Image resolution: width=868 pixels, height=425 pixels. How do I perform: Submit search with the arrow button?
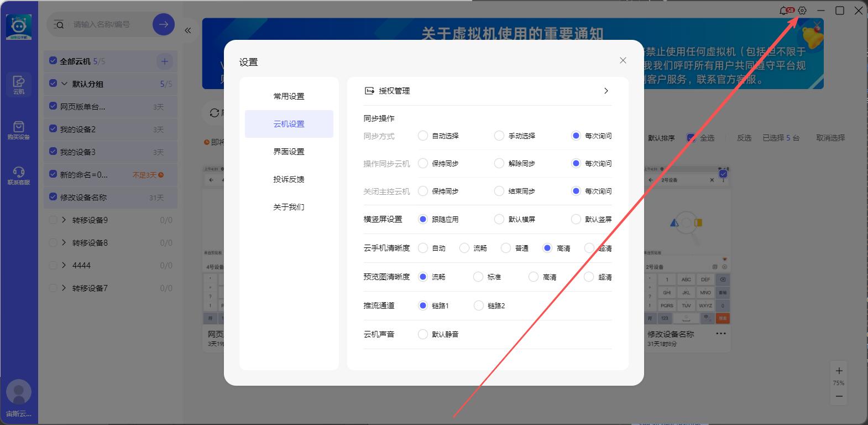(x=164, y=24)
